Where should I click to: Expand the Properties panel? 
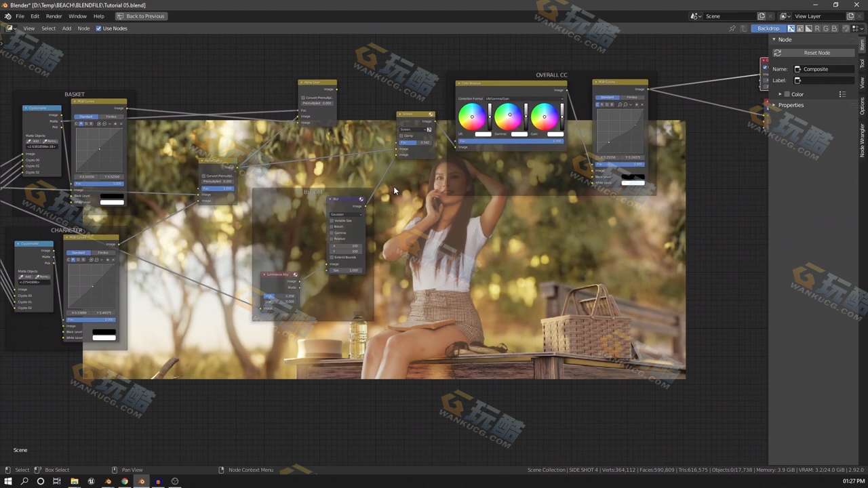pos(774,105)
